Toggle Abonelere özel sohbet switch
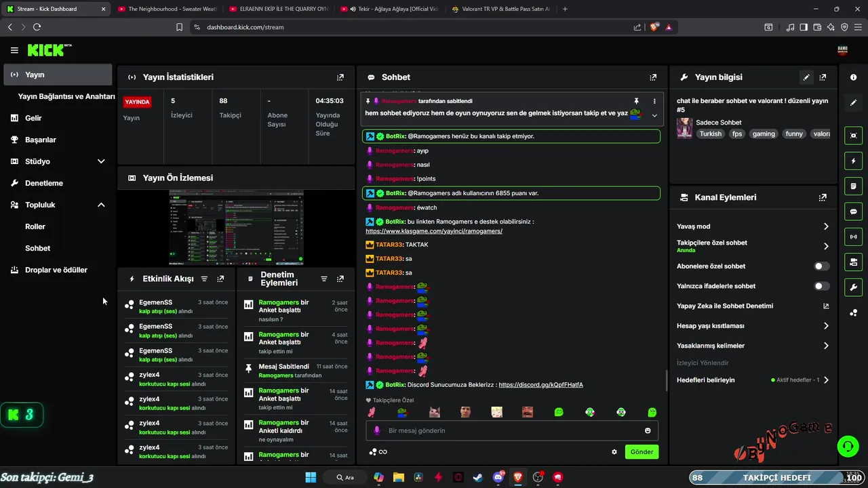Image resolution: width=868 pixels, height=488 pixels. pos(822,266)
